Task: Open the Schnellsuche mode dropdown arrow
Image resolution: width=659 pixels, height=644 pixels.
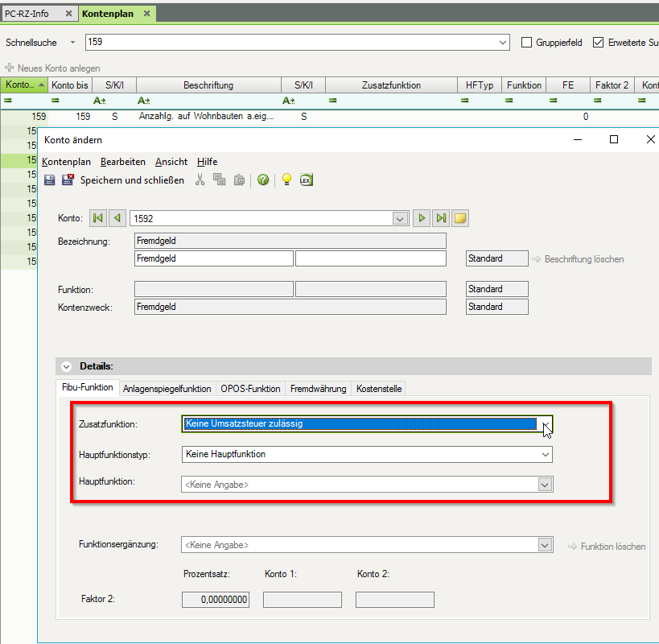Action: click(72, 43)
